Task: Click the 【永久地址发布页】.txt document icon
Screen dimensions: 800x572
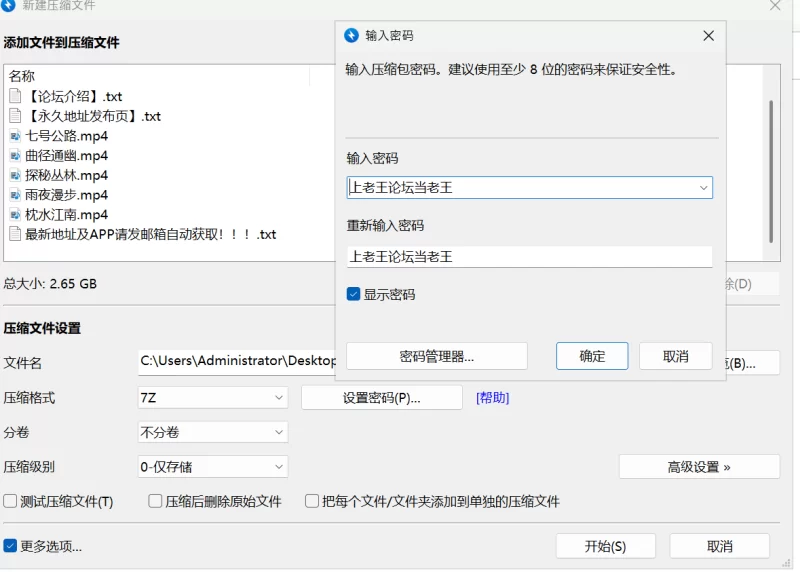Action: click(15, 116)
